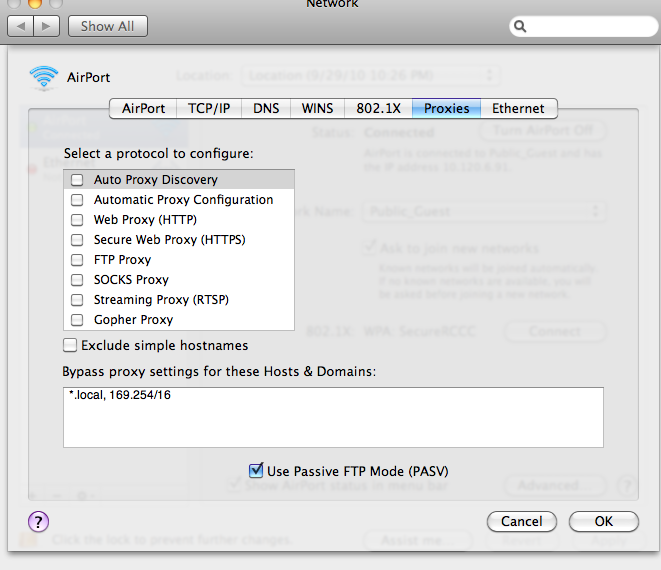Tick Secure Web Proxy (HTTPS)
Screen dimensions: 661x570
tap(77, 240)
